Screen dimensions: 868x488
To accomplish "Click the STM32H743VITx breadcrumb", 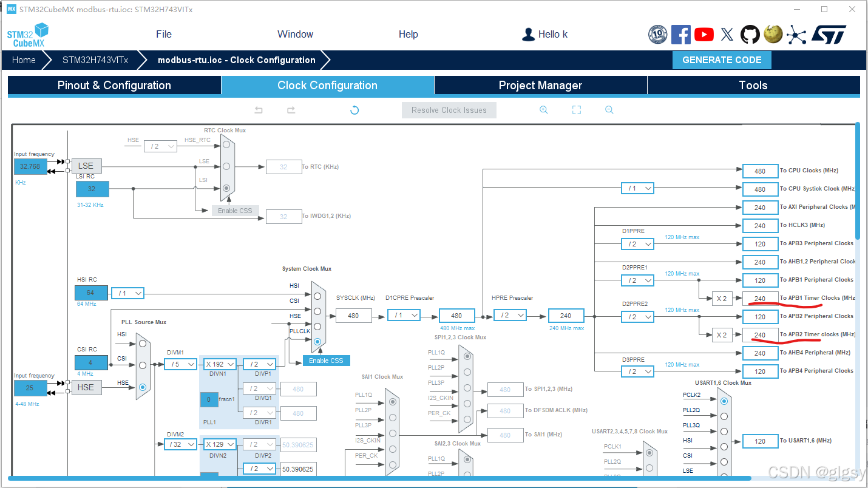I will pos(95,60).
